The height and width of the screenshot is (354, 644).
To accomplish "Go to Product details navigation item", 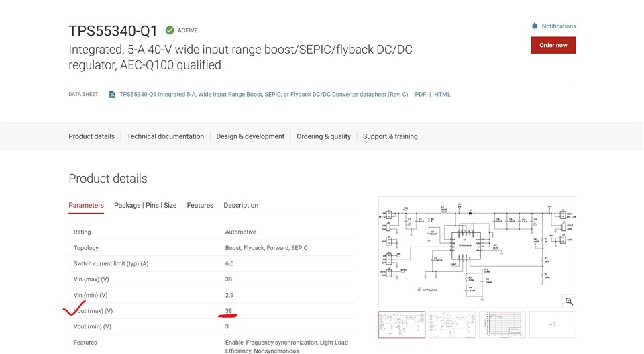I will coord(92,136).
